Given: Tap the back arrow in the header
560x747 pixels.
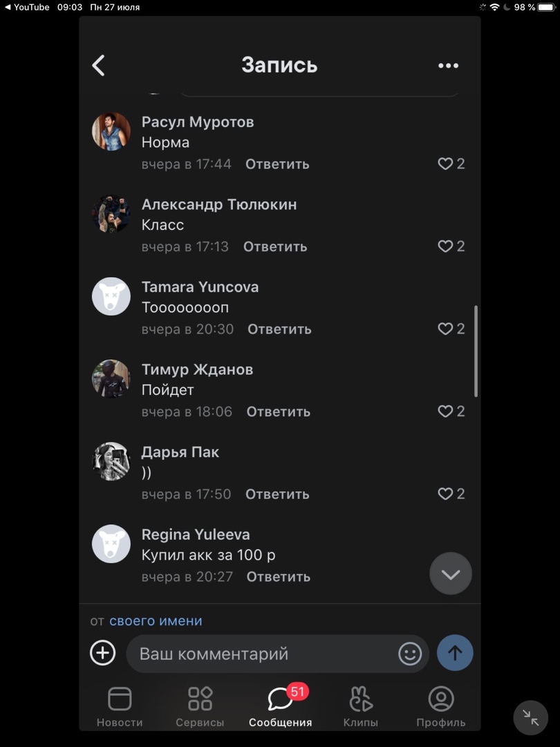Looking at the screenshot, I should 99,66.
